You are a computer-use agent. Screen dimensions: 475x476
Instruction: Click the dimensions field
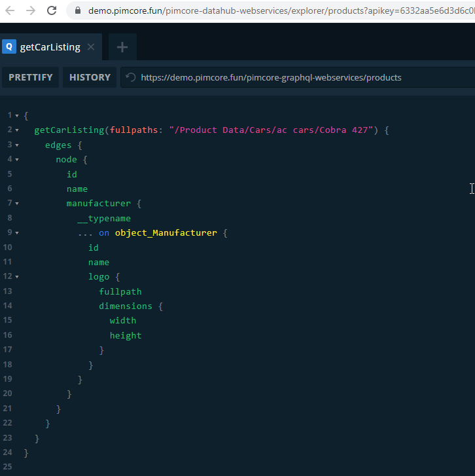coord(126,306)
